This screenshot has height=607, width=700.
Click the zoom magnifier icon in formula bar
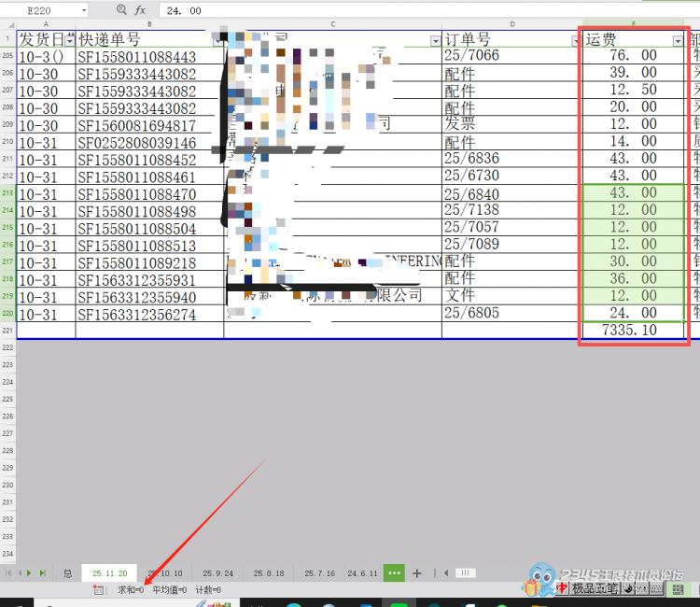[121, 9]
